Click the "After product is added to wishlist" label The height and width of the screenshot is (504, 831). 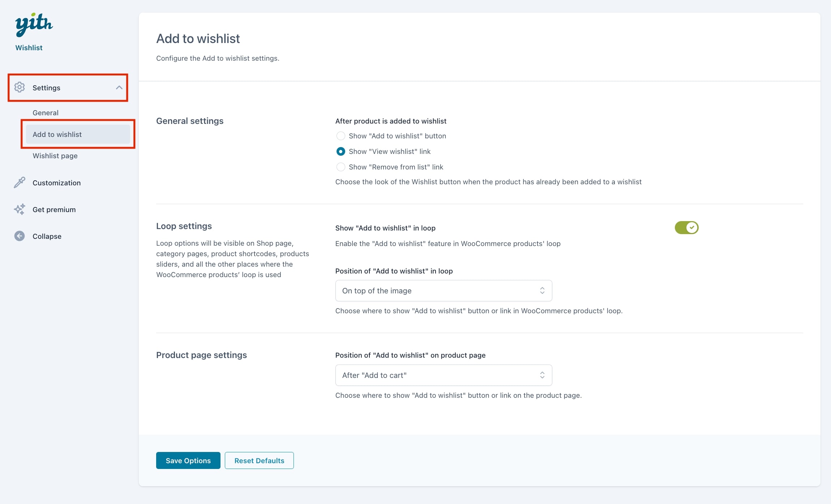(x=391, y=121)
